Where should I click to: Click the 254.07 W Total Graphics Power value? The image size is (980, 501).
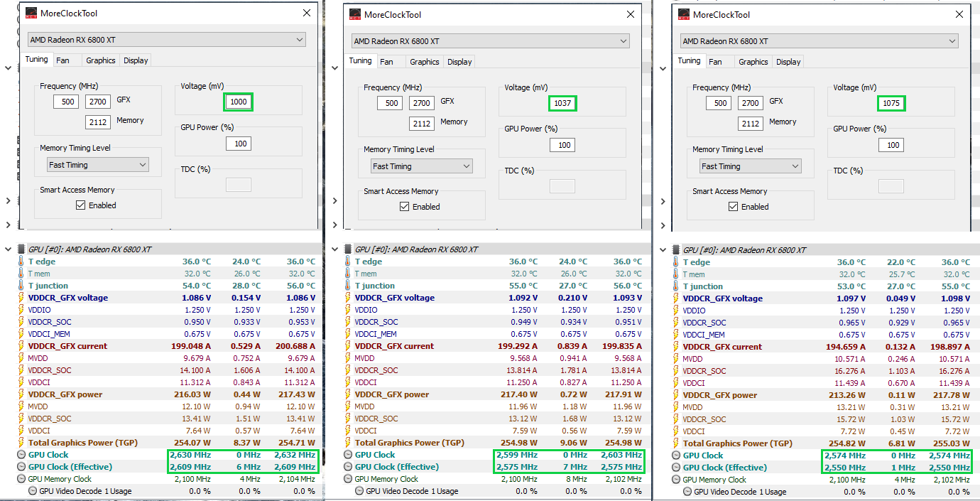[x=193, y=443]
